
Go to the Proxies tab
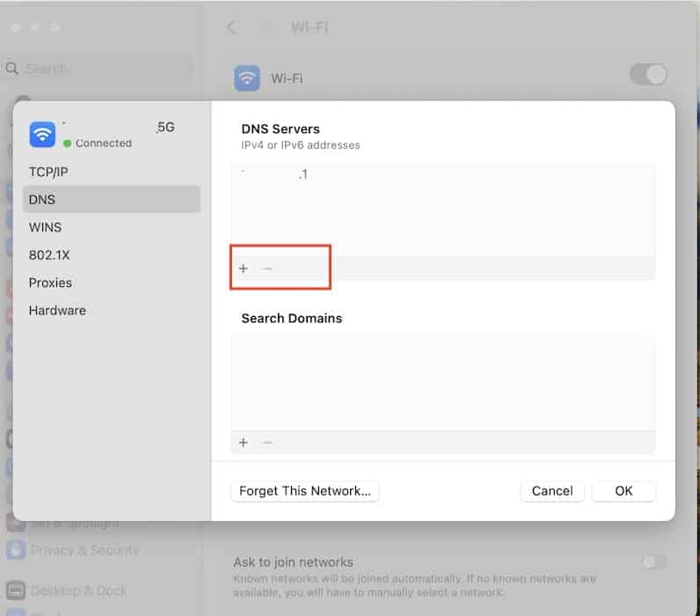(x=50, y=282)
